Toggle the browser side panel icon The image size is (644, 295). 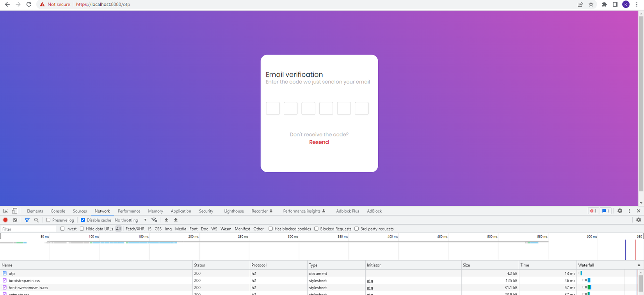coord(615,4)
